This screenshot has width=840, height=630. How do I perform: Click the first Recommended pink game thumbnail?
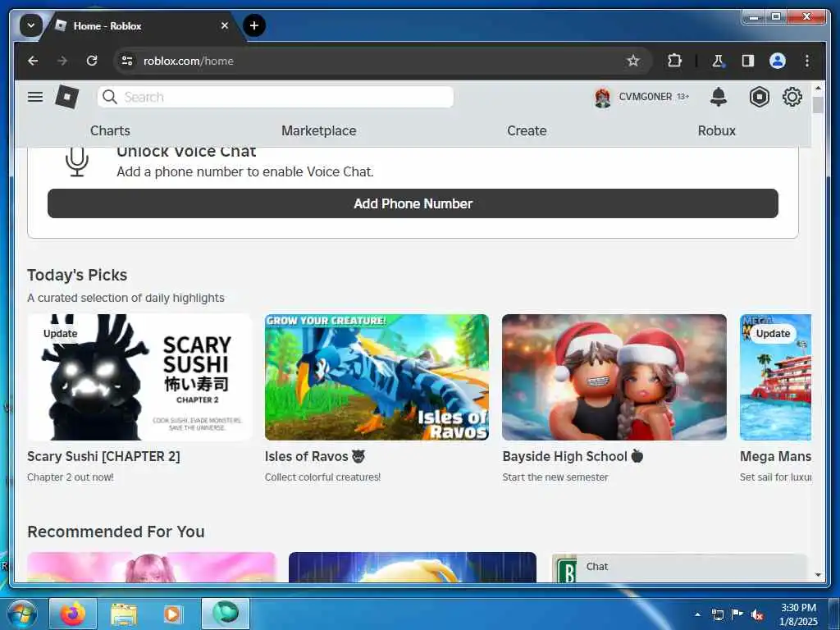coord(152,568)
